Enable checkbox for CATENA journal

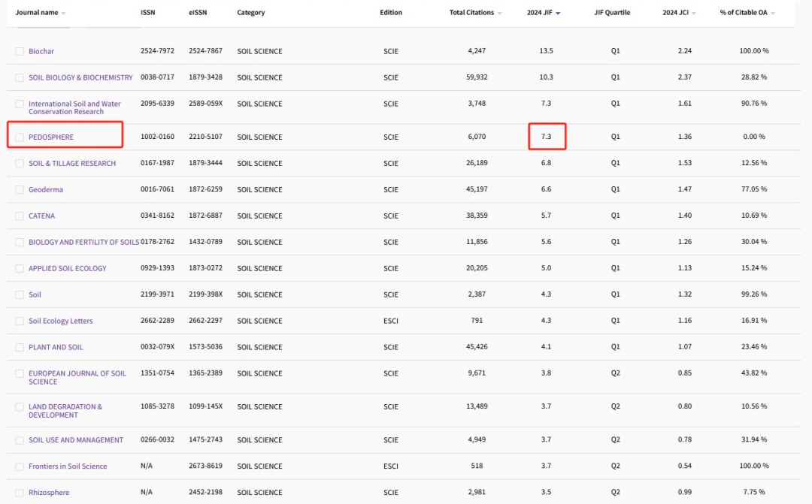[20, 216]
